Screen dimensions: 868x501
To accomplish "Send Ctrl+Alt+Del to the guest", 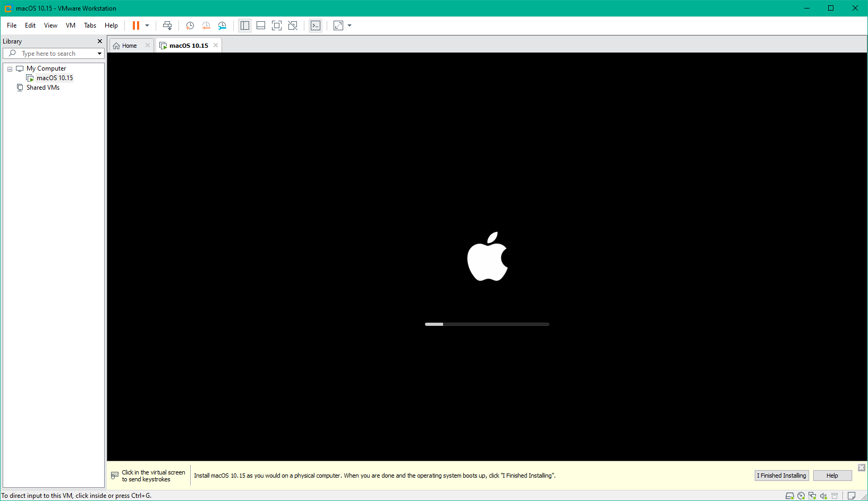I will point(167,25).
